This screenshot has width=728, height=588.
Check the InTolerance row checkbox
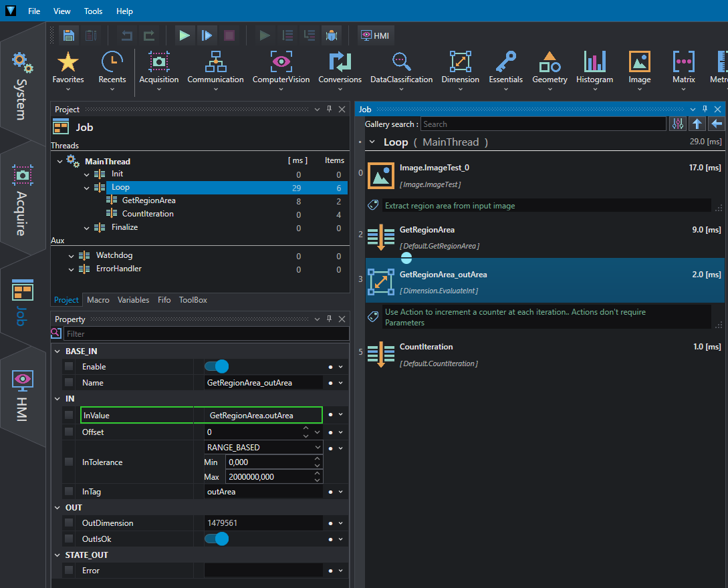69,462
